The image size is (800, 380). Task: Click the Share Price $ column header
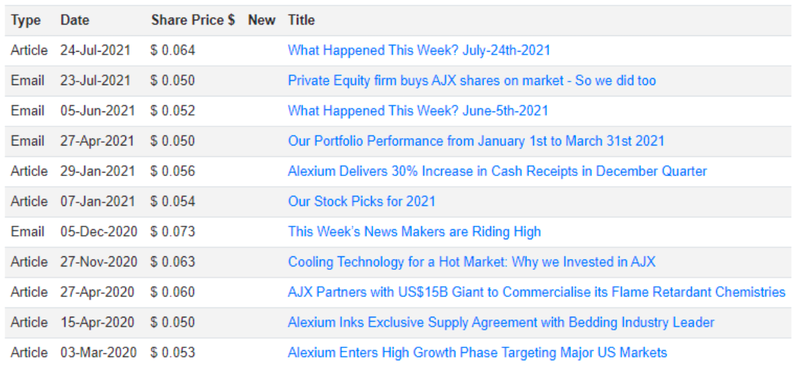[x=193, y=20]
